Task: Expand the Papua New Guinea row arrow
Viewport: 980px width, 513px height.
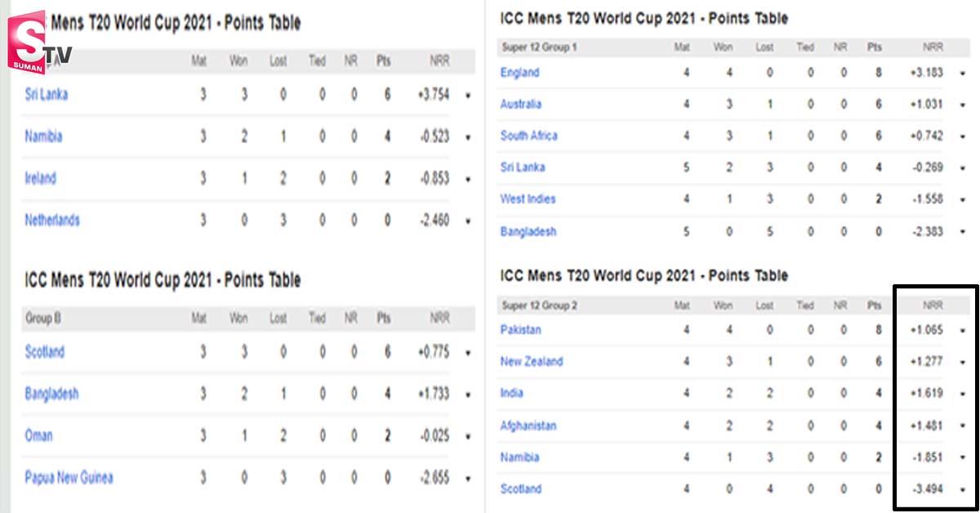Action: [468, 479]
